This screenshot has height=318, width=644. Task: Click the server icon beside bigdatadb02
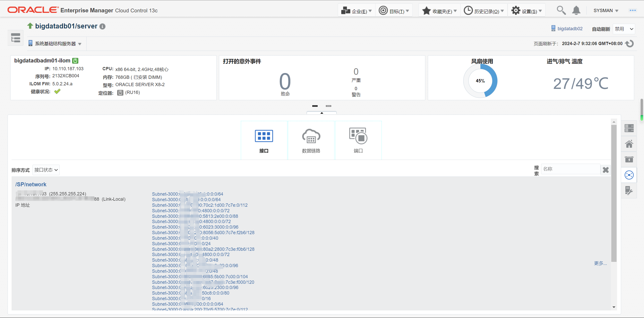pyautogui.click(x=553, y=28)
